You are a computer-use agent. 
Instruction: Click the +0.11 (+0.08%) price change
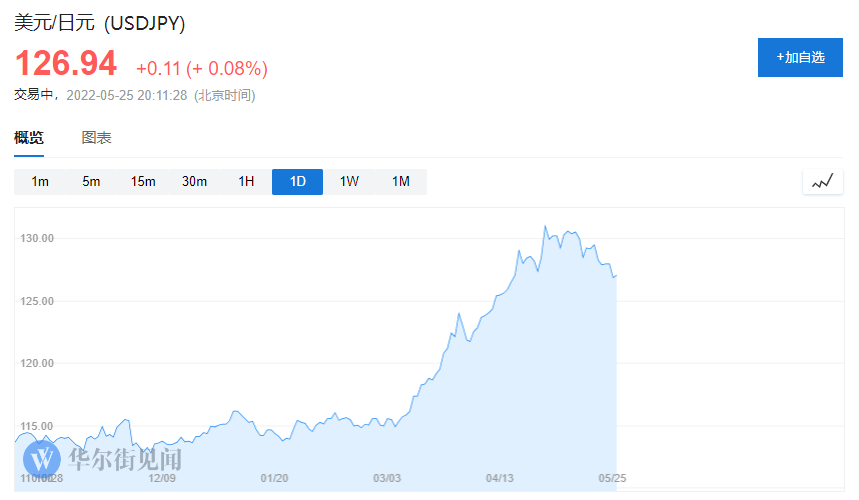click(202, 68)
